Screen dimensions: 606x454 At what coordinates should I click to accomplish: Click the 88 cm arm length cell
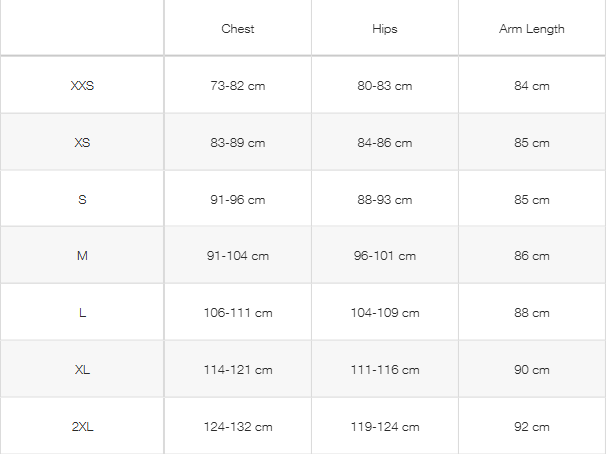(532, 313)
